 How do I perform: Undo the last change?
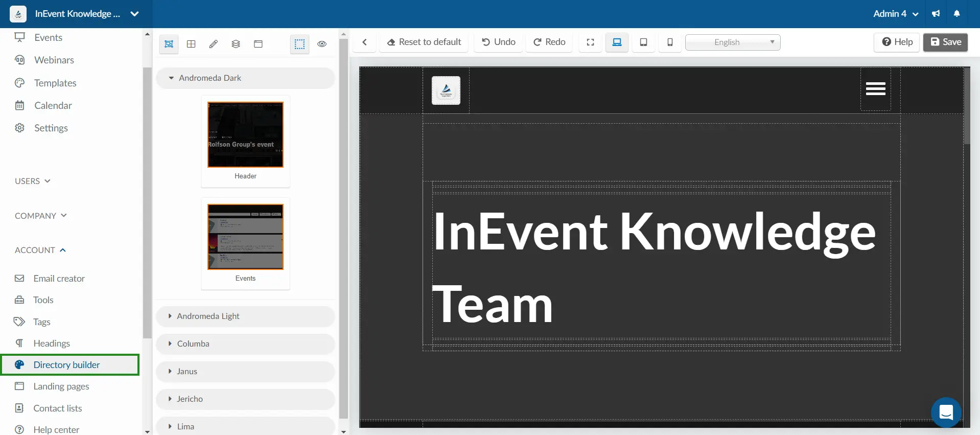[499, 42]
